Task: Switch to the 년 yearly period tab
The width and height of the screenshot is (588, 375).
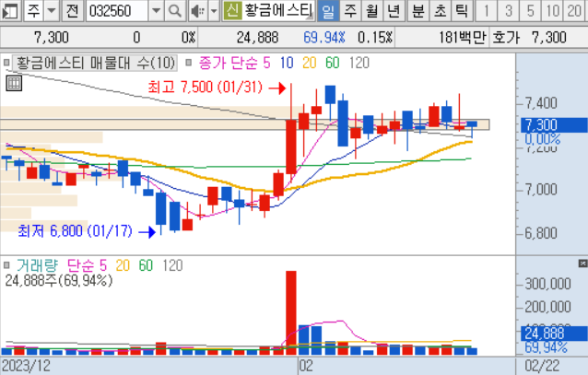Action: (x=394, y=11)
